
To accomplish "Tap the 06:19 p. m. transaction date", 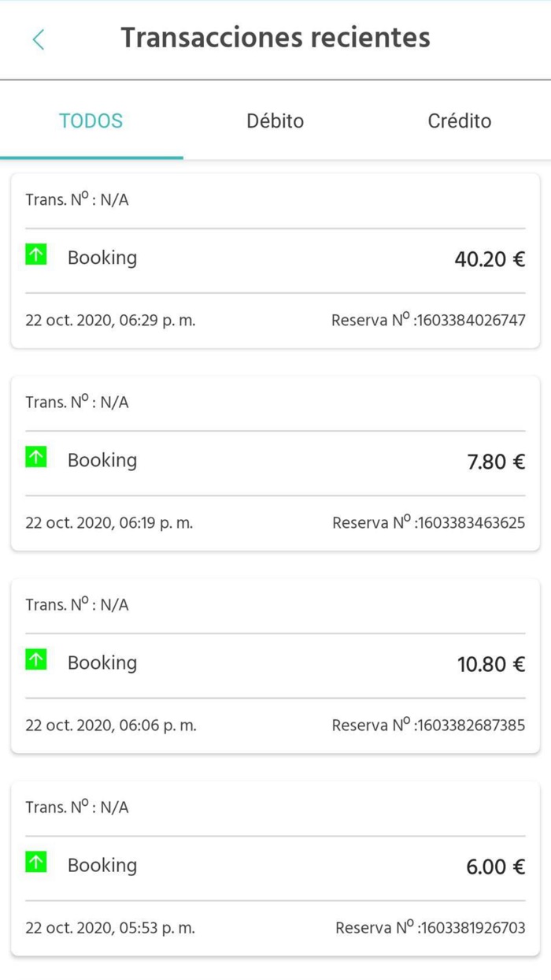I will coord(109,523).
